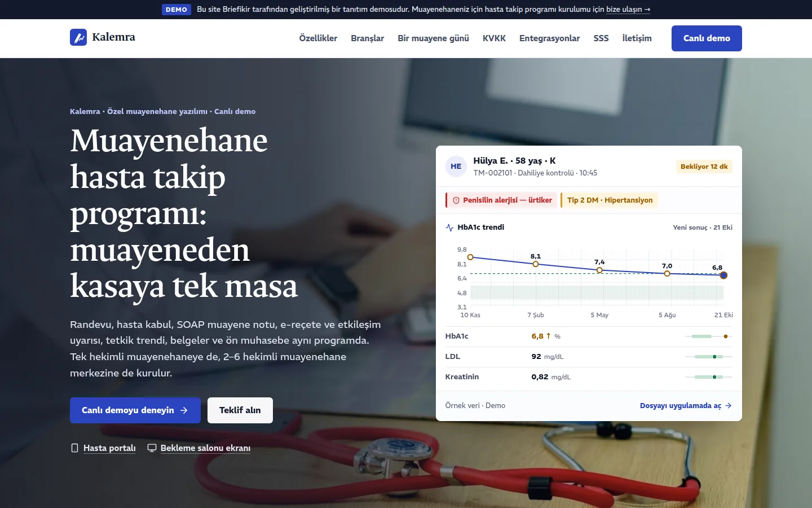Open the İletişim navigation item
The width and height of the screenshot is (812, 508).
(637, 38)
